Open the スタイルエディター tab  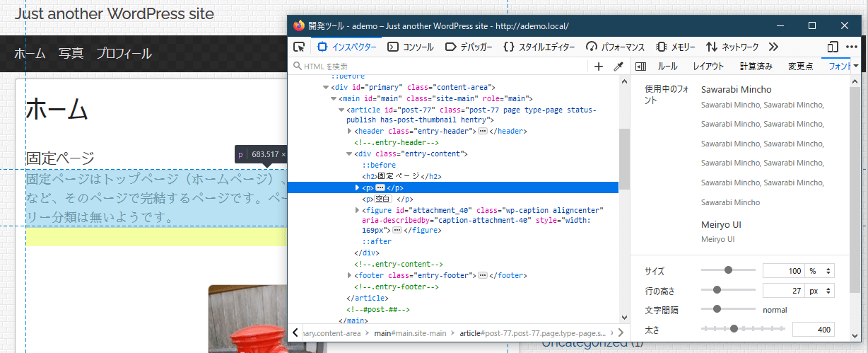540,47
